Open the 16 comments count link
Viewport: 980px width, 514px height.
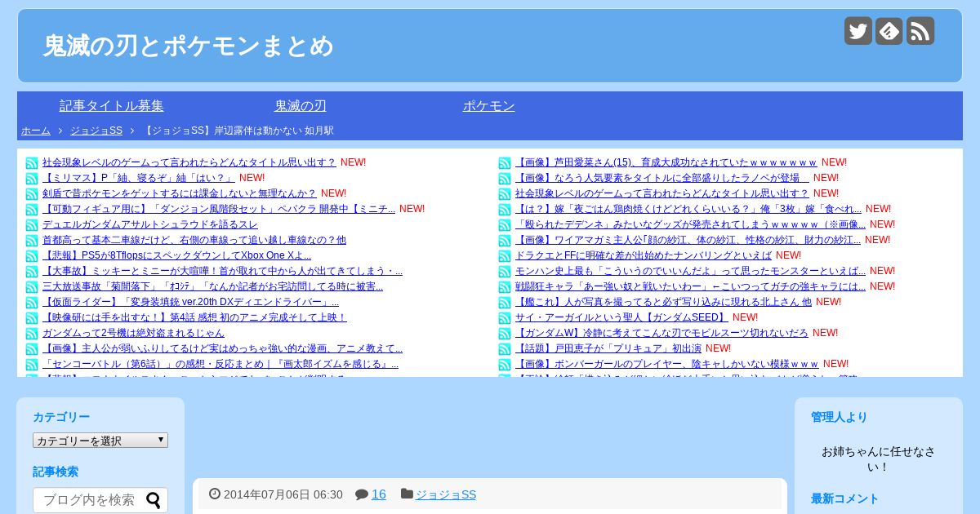[379, 494]
